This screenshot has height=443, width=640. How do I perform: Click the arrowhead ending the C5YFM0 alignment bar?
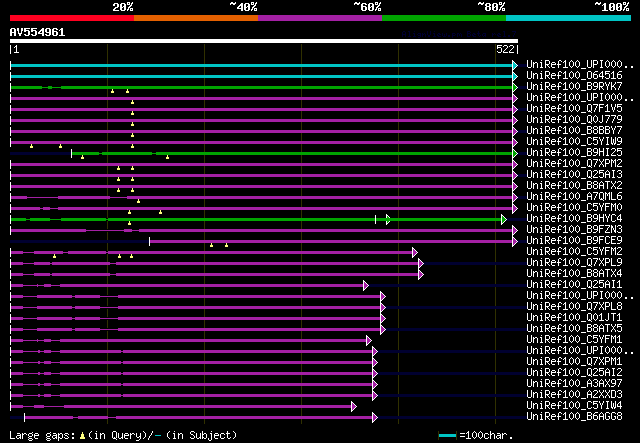(x=515, y=209)
